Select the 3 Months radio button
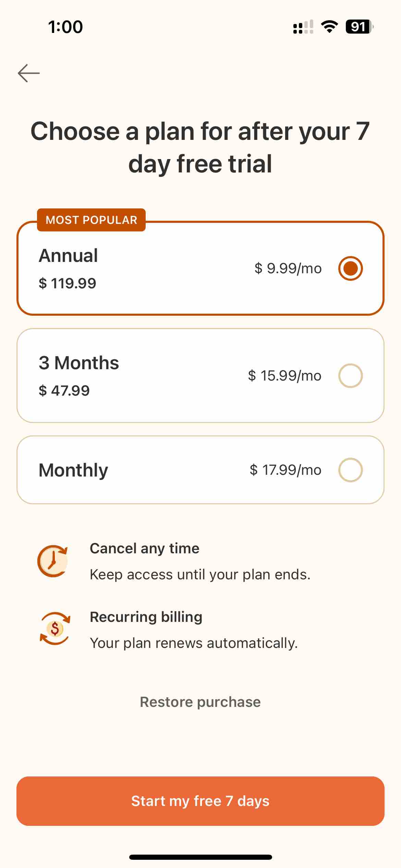Viewport: 401px width, 868px height. tap(350, 376)
